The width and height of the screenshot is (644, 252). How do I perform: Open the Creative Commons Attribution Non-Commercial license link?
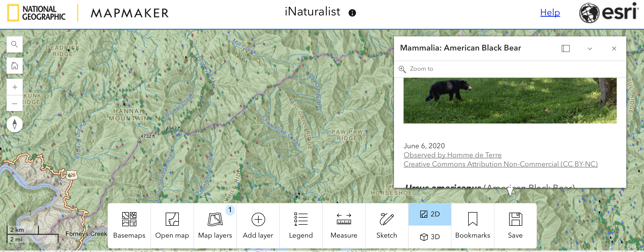tap(501, 164)
